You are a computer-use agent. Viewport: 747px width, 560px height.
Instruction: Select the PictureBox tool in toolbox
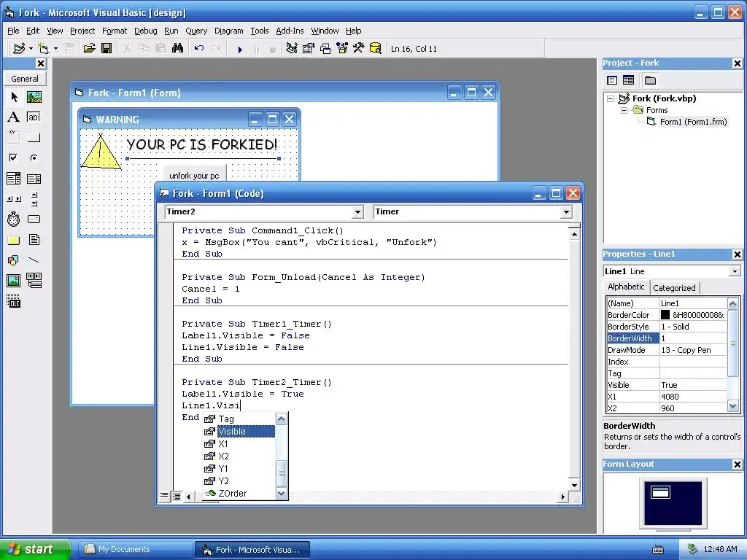pos(34,97)
